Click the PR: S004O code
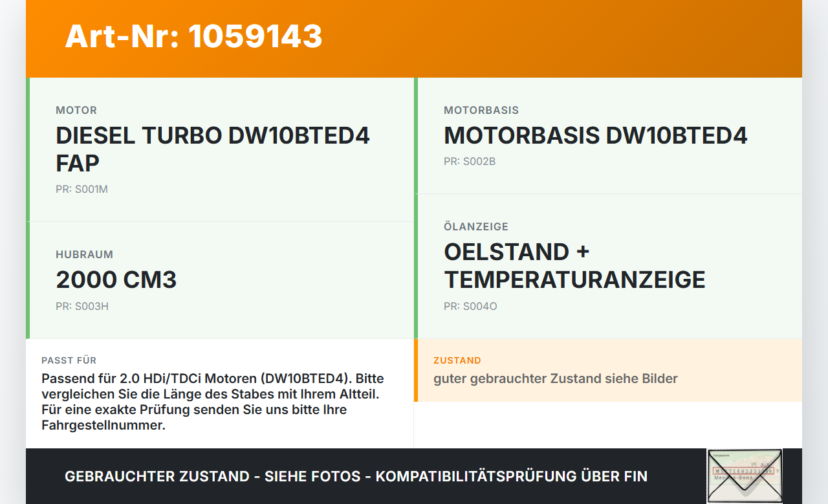828x504 pixels. click(470, 307)
